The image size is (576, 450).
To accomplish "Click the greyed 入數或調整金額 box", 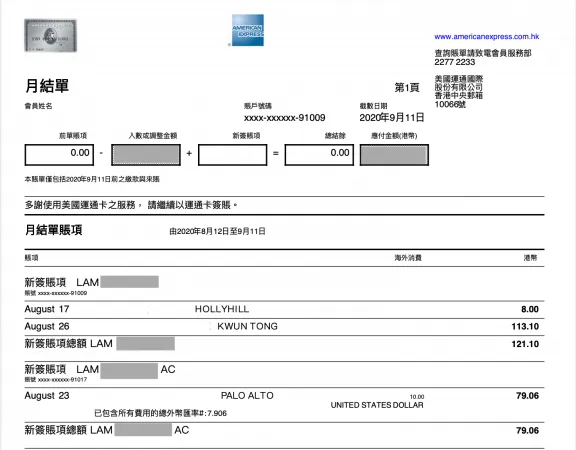I will (x=146, y=155).
